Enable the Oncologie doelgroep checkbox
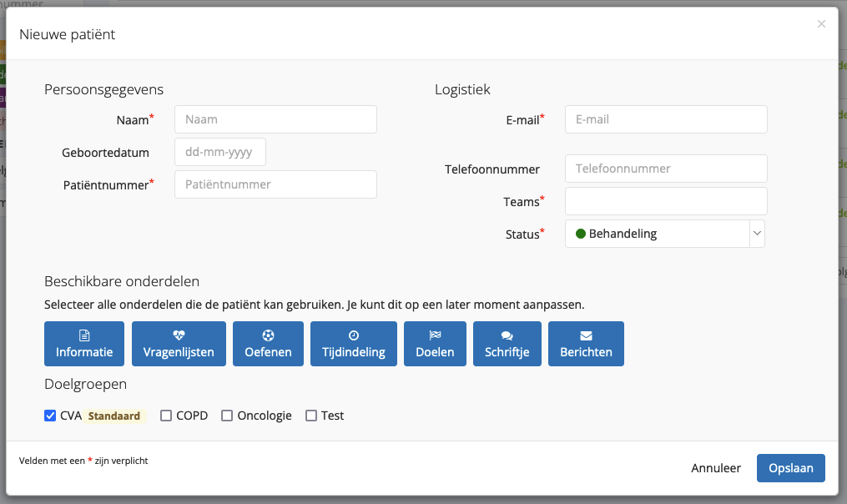Viewport: 847px width, 504px height. click(x=227, y=416)
